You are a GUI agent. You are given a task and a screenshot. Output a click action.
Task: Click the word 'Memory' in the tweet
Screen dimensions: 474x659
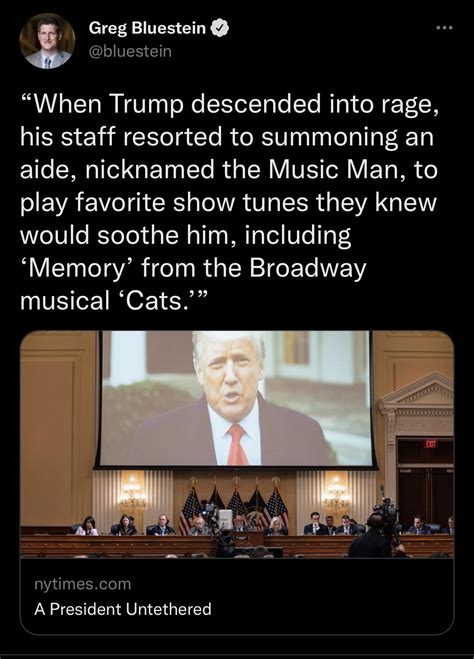[76, 268]
